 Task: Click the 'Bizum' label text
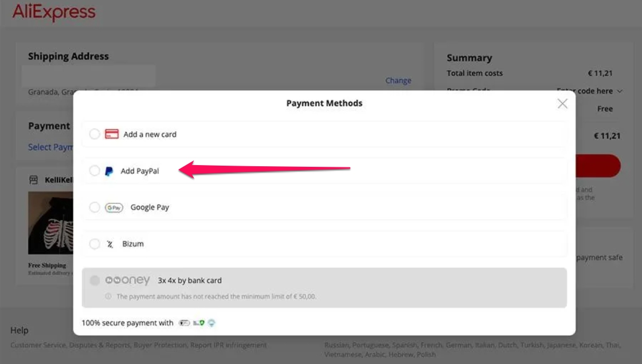tap(133, 244)
